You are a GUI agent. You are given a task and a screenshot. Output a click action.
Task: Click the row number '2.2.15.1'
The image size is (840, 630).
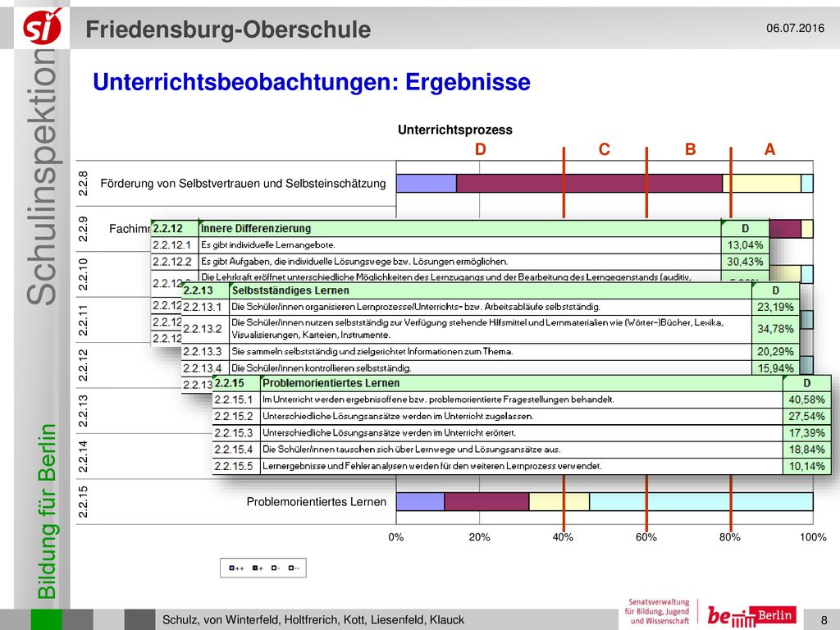(x=234, y=399)
